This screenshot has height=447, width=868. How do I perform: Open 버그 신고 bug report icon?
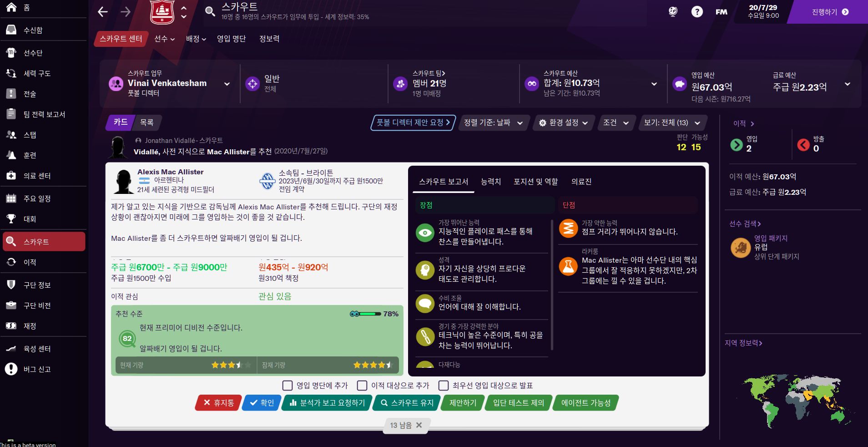pos(11,369)
